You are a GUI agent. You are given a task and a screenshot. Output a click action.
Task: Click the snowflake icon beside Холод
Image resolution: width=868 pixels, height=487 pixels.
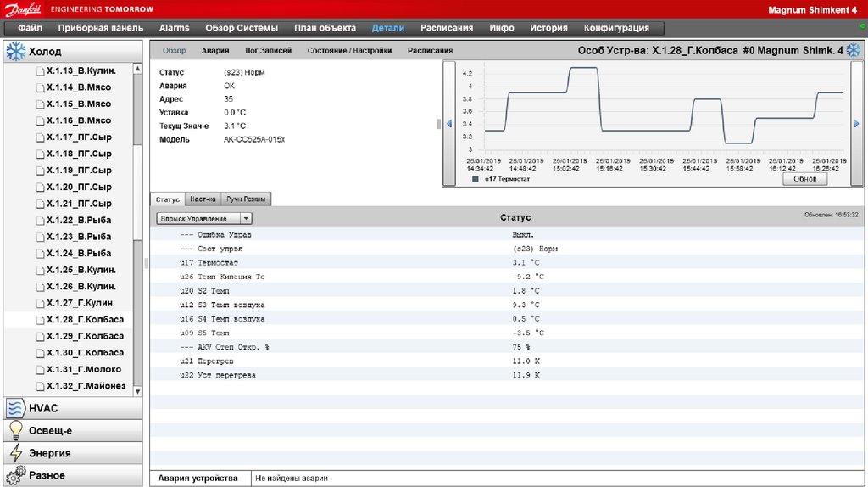pos(15,52)
